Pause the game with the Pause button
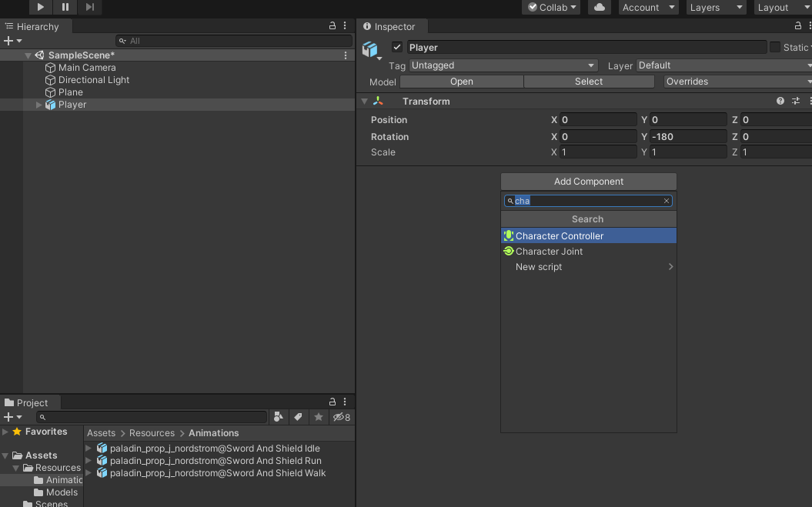This screenshot has height=507, width=812. click(x=65, y=7)
